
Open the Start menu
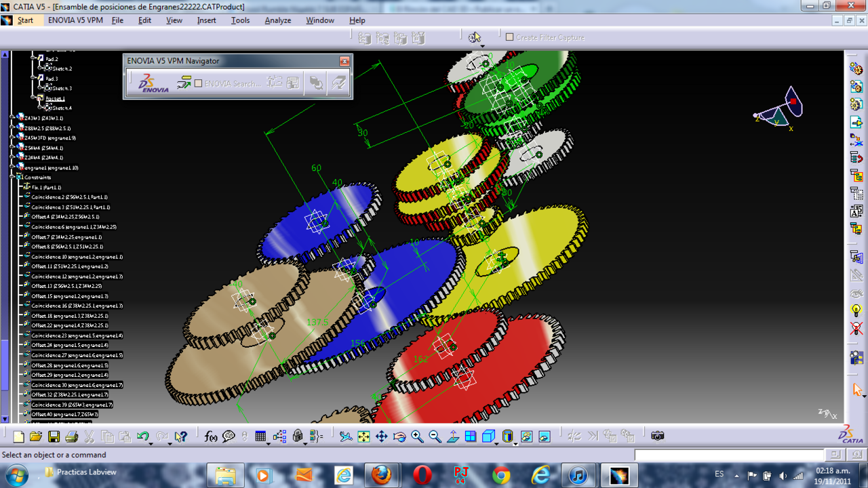point(25,20)
